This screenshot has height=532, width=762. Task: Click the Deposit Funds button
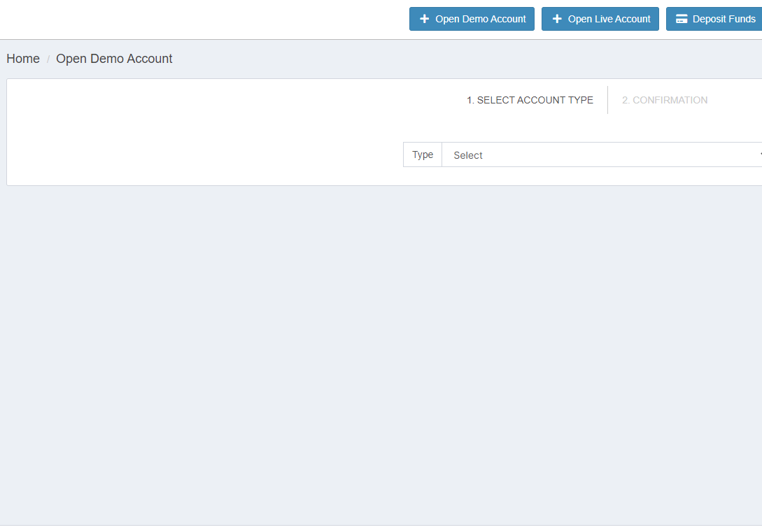point(714,19)
